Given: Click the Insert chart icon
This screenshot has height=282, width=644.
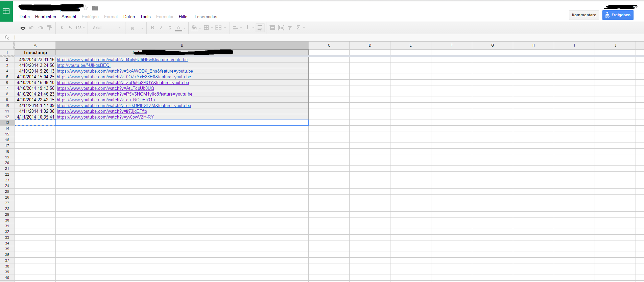Looking at the screenshot, I should [x=281, y=28].
